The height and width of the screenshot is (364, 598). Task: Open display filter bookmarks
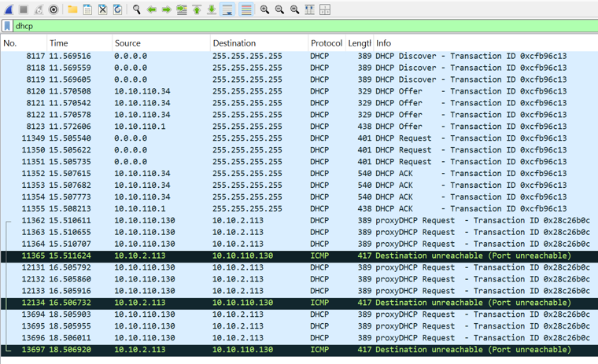7,26
